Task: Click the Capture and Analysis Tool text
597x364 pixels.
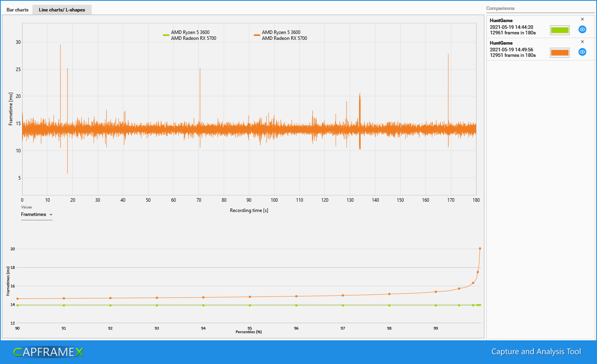Action: pyautogui.click(x=536, y=352)
